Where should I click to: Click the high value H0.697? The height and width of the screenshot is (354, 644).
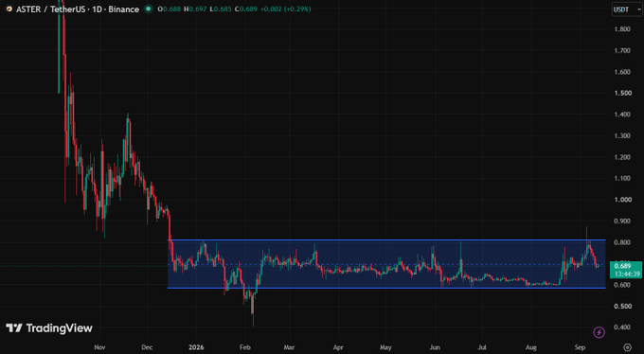[195, 9]
